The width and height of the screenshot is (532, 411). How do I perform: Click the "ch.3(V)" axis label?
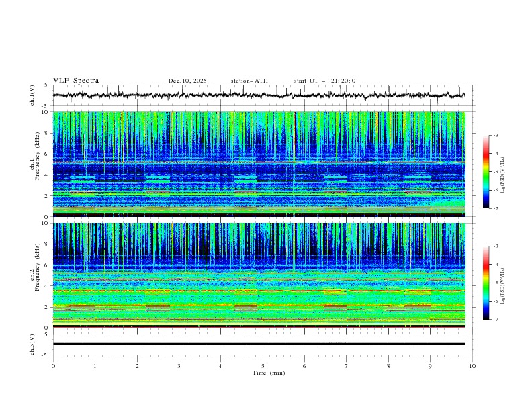(x=32, y=345)
